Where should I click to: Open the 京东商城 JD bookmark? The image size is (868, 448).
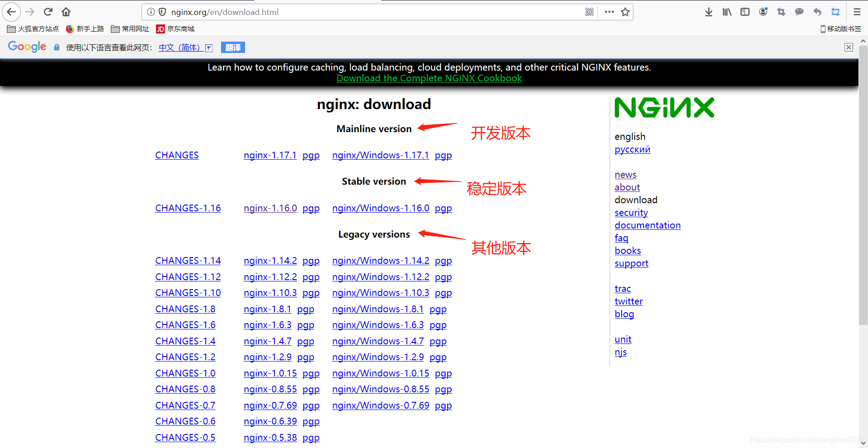175,29
